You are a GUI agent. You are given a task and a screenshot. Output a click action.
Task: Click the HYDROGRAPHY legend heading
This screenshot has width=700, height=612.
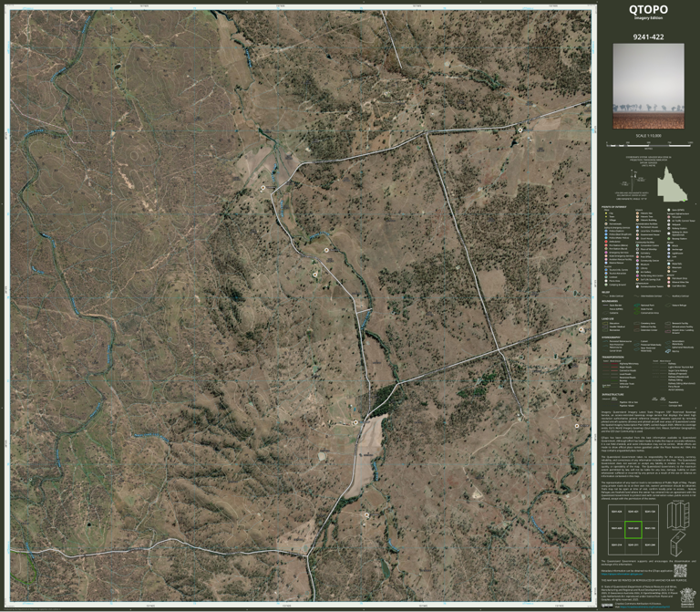pos(611,337)
